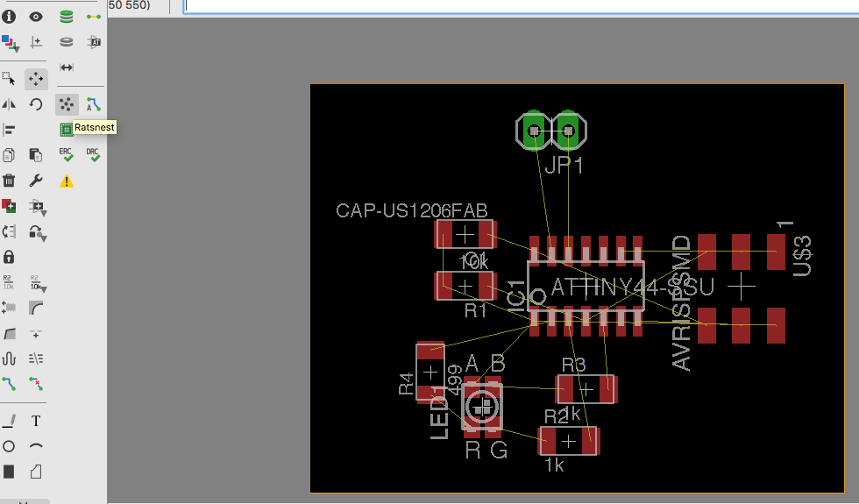Select the Ripup tool
This screenshot has width=859, height=504.
[36, 384]
